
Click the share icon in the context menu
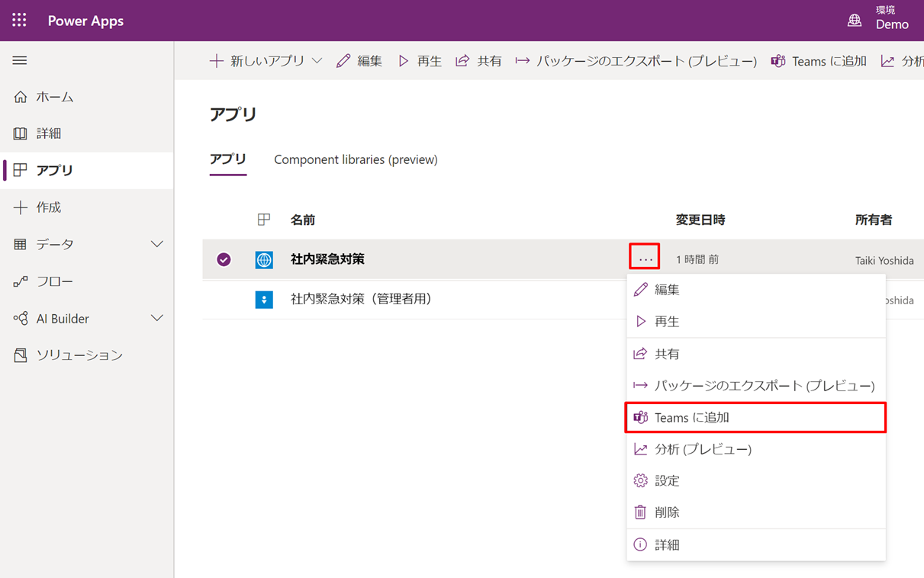point(641,354)
